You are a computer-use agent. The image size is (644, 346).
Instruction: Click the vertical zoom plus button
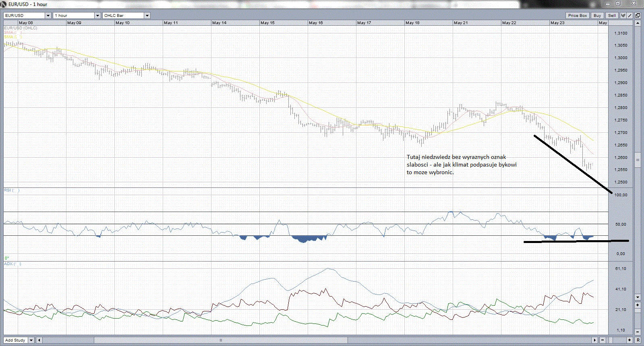coord(638,305)
